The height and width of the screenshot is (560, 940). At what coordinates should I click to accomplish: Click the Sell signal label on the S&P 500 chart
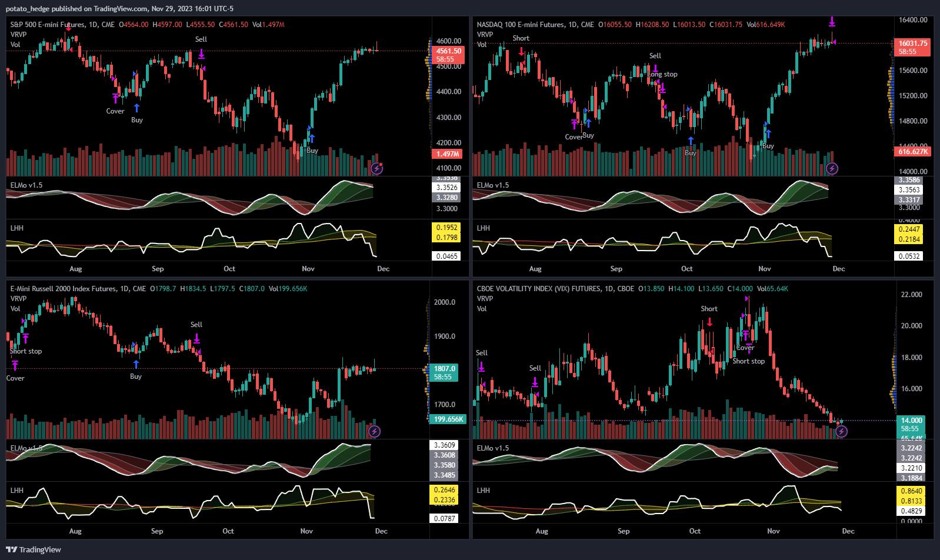tap(201, 39)
